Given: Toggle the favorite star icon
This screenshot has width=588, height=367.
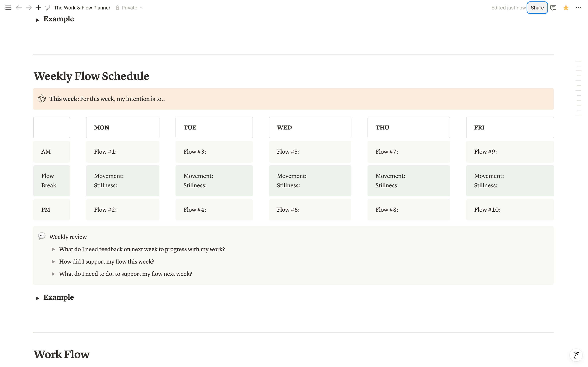Looking at the screenshot, I should click(566, 8).
